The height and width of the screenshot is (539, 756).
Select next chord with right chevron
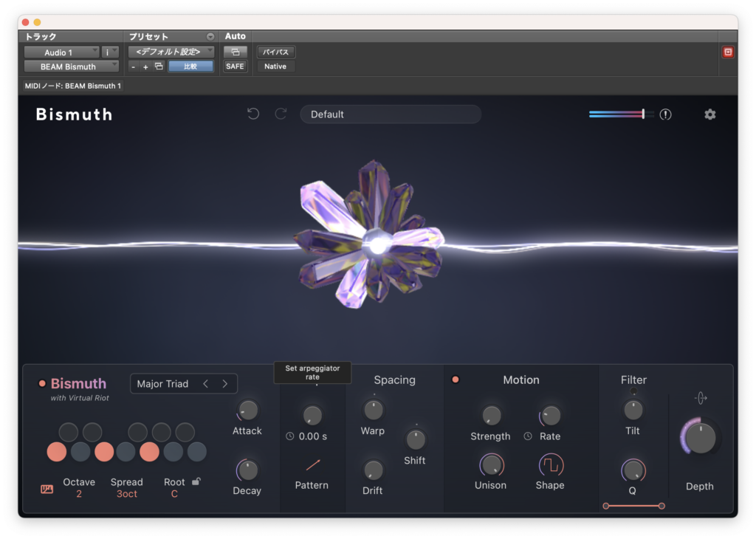224,384
